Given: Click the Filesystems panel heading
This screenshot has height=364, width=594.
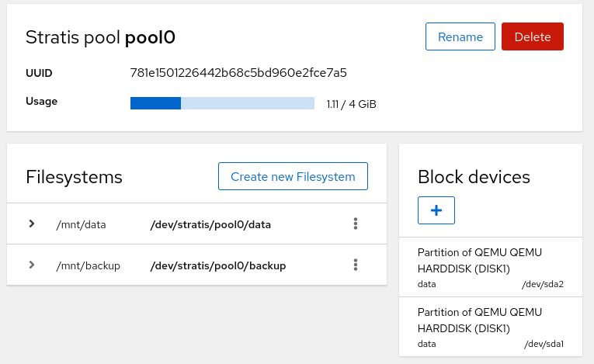Looking at the screenshot, I should pyautogui.click(x=74, y=177).
